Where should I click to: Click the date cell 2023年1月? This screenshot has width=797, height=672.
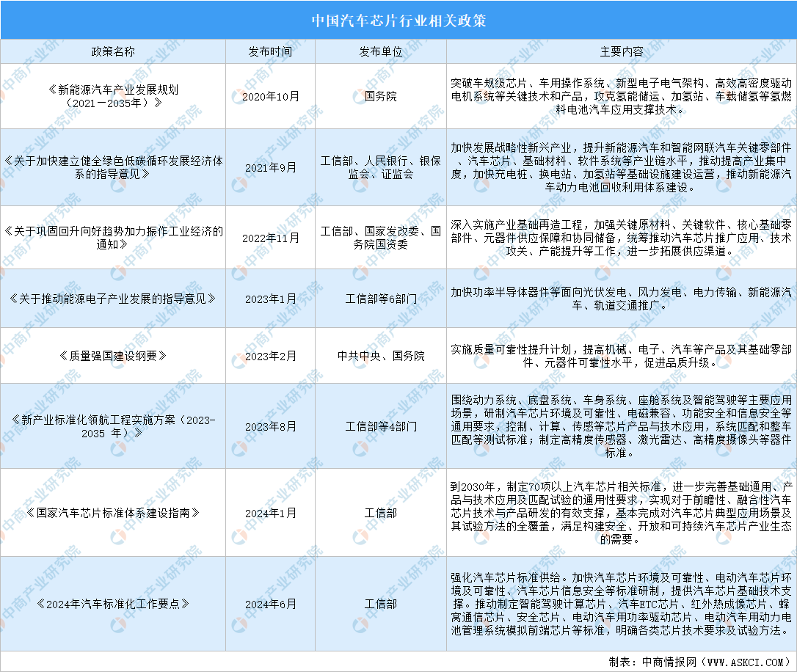(x=270, y=299)
